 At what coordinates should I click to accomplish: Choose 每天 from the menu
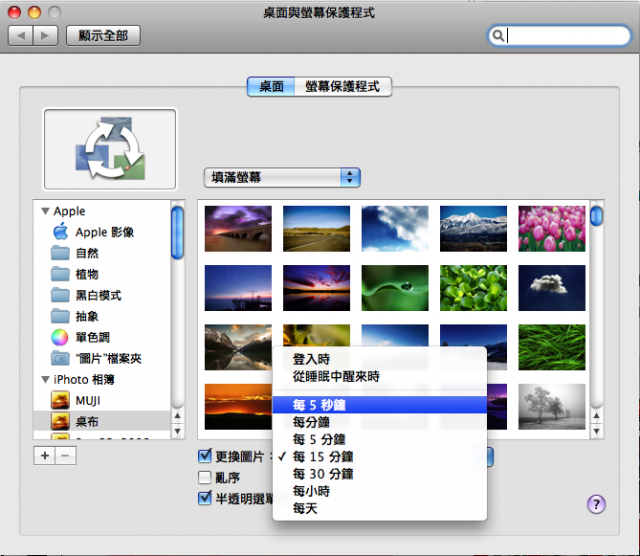380,508
